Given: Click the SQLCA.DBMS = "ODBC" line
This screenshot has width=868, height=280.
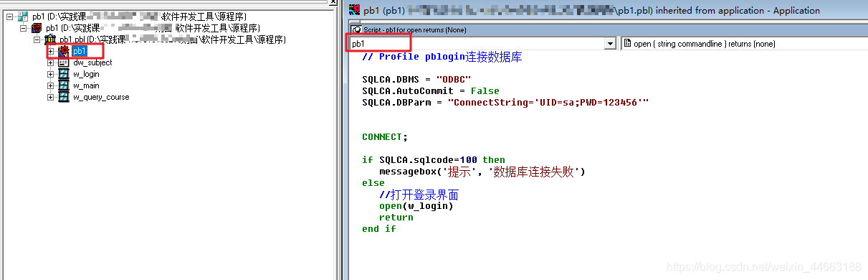Looking at the screenshot, I should click(x=416, y=80).
